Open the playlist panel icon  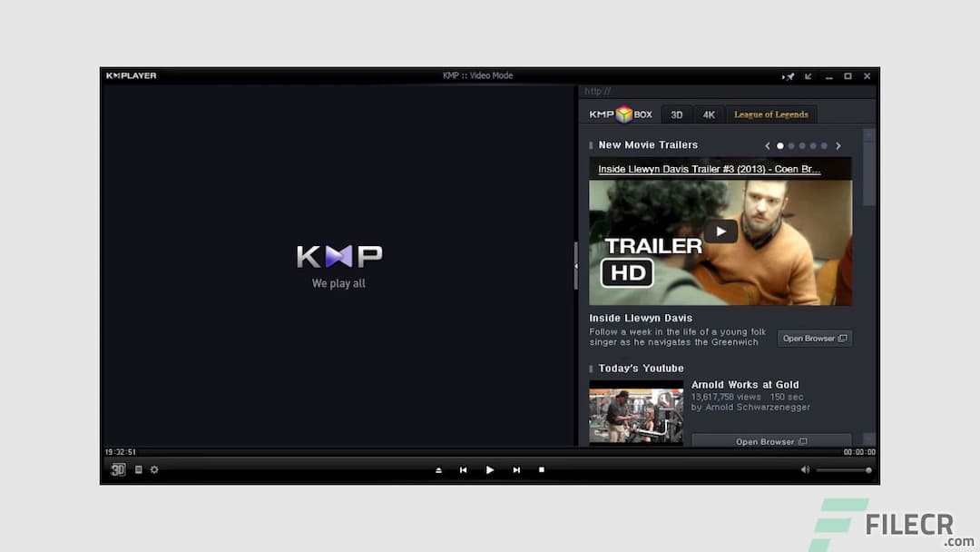(x=138, y=469)
